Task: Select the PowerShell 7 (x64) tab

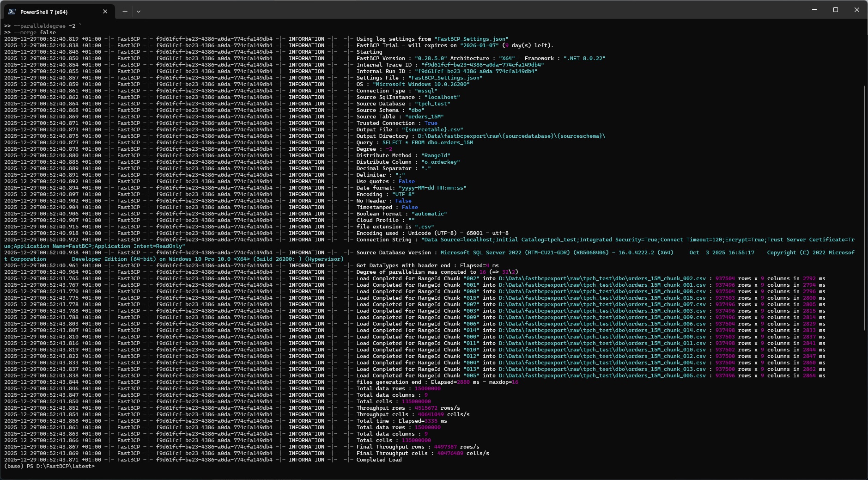Action: pyautogui.click(x=59, y=12)
